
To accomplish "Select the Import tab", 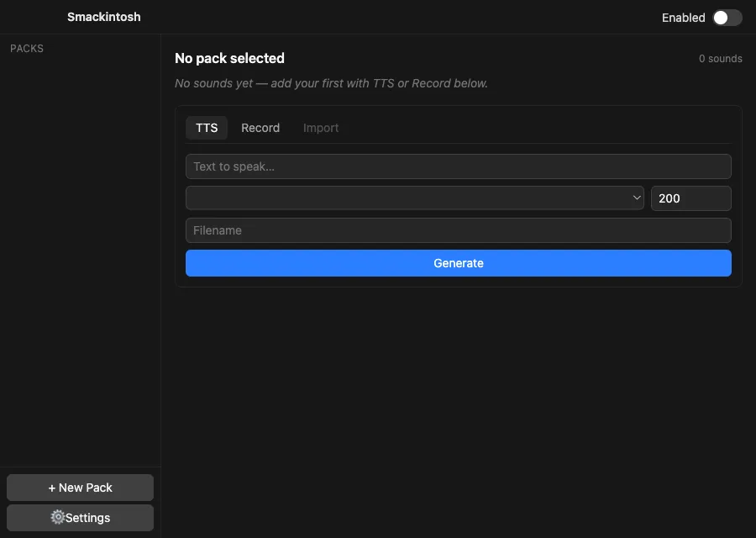I will point(321,128).
